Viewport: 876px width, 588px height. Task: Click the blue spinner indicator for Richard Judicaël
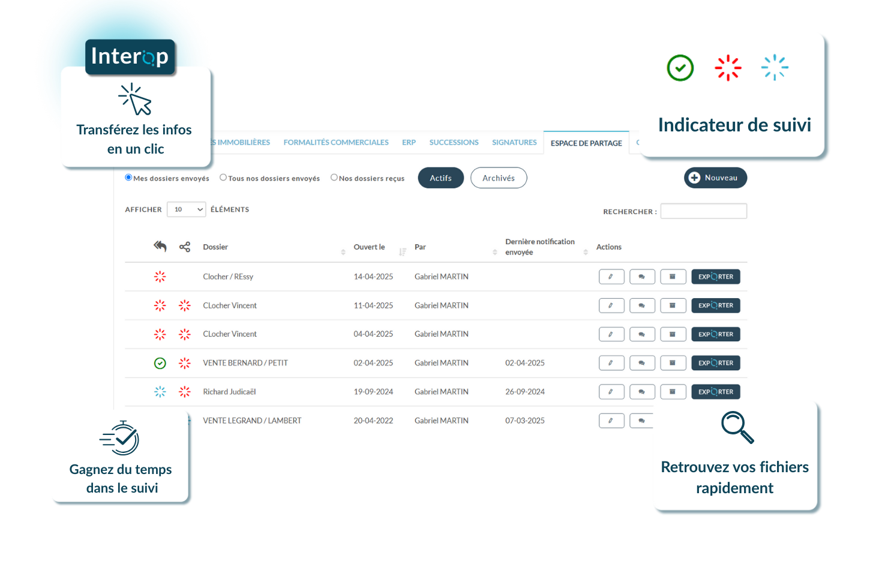pyautogui.click(x=160, y=392)
